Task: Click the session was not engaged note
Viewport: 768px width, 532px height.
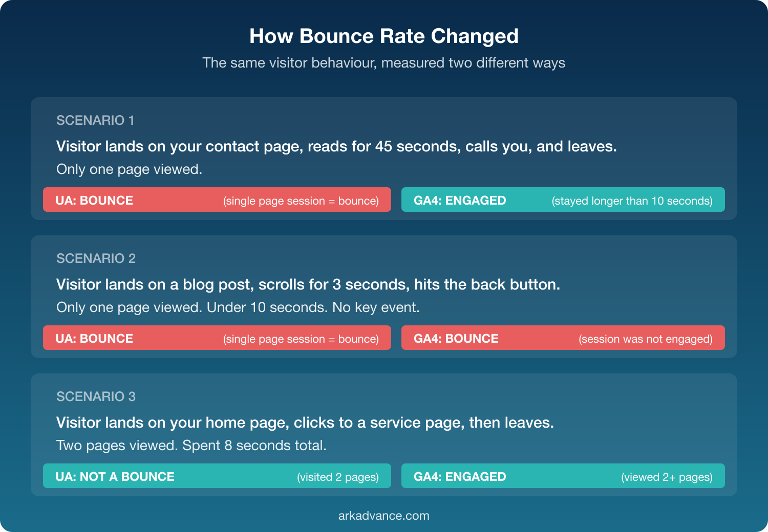Action: coord(646,339)
